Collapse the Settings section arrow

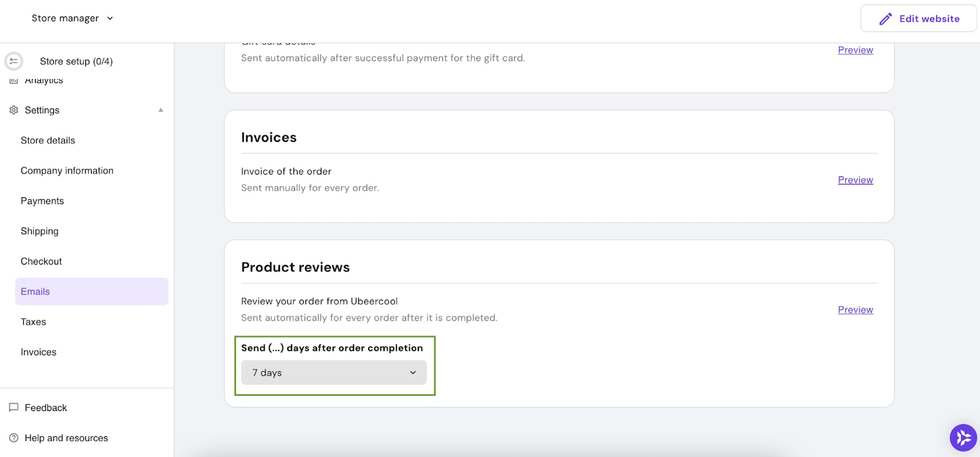coord(161,110)
